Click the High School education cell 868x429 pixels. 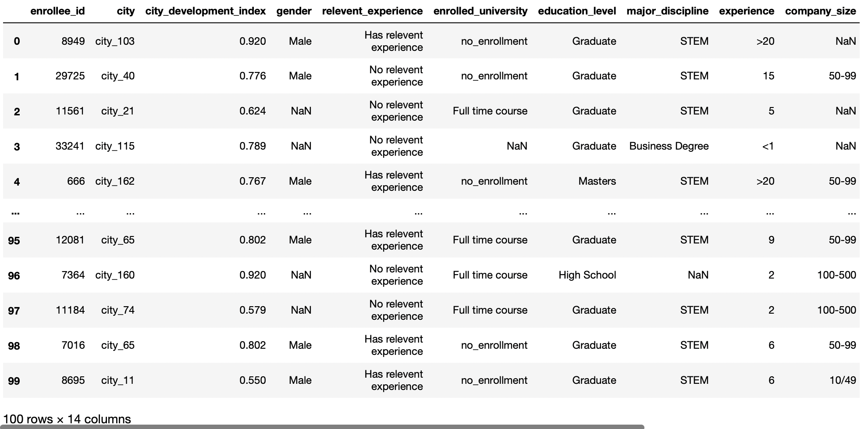(x=587, y=275)
